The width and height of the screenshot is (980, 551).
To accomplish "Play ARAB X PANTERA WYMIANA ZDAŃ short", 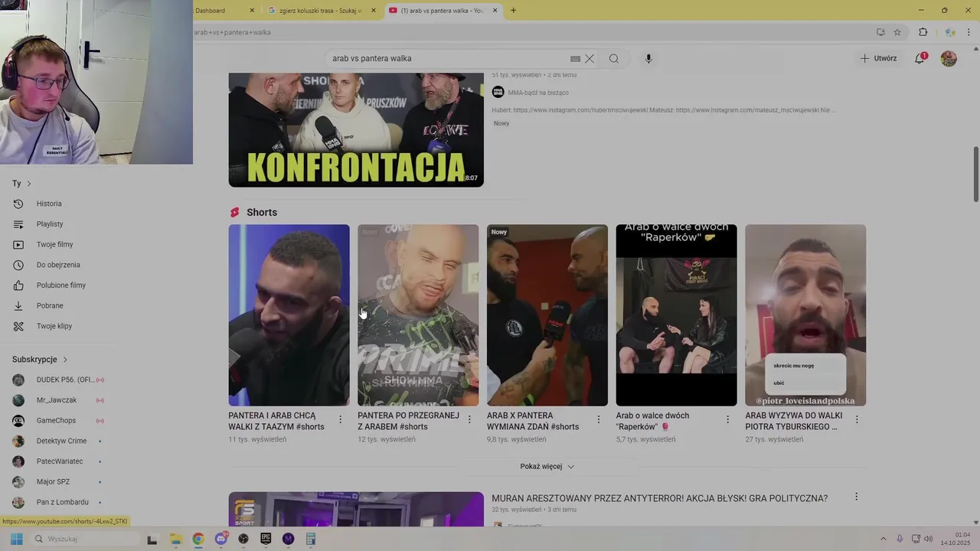I will tap(547, 315).
